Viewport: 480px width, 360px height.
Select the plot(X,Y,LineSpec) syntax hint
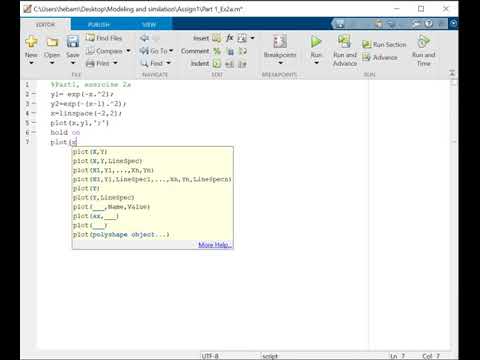[107, 161]
